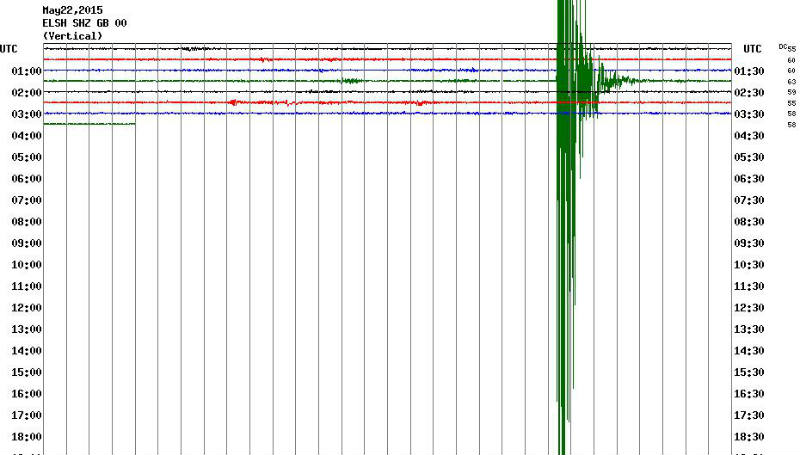Click the 15:00 time marker

pos(26,372)
